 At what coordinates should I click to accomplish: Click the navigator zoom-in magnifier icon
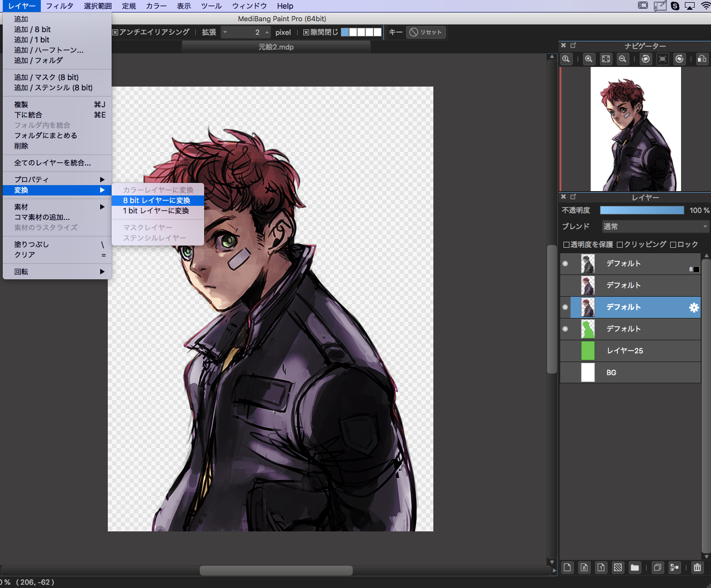point(589,59)
